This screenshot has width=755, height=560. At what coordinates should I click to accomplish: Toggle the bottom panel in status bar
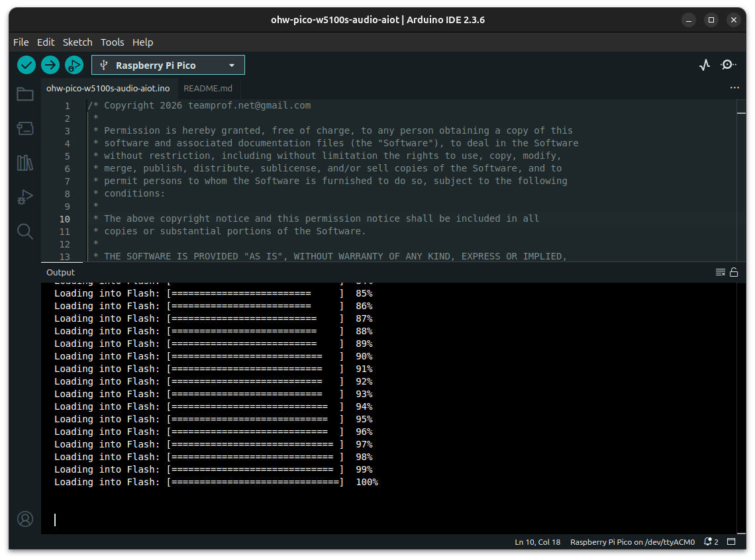click(x=732, y=542)
